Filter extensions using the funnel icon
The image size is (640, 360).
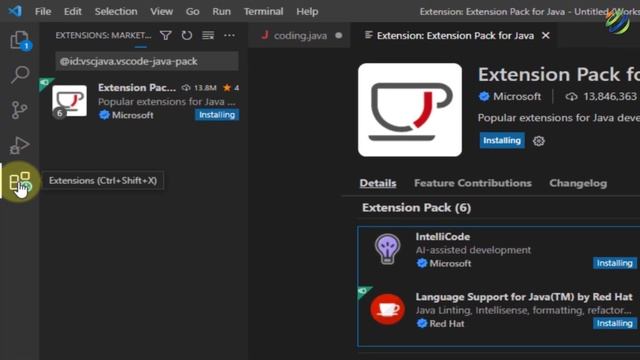[166, 36]
